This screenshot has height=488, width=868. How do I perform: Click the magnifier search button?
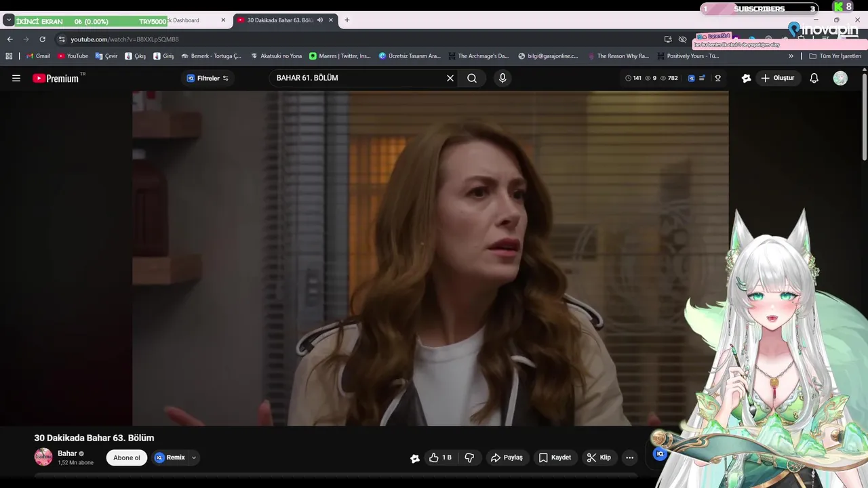tap(472, 78)
